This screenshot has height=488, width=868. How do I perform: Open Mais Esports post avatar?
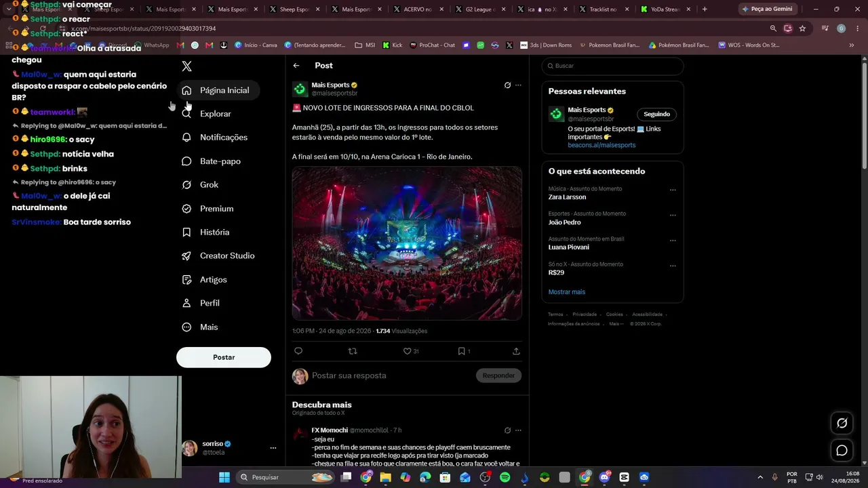[300, 89]
